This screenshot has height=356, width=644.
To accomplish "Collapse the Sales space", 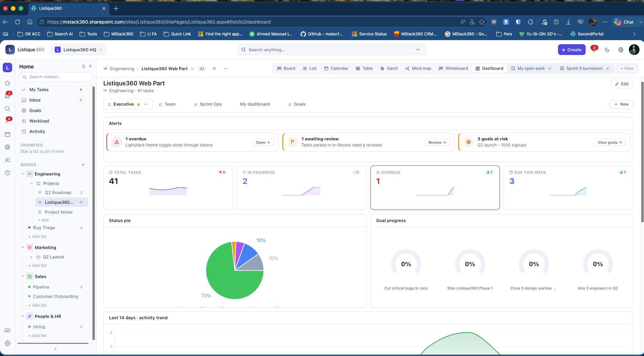I will [23, 276].
